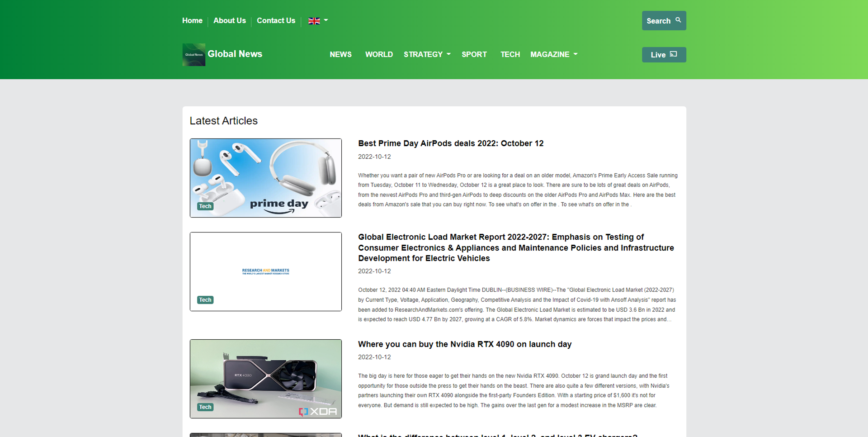The height and width of the screenshot is (437, 868).
Task: Click the prime day AirPods thumbnail
Action: [266, 178]
